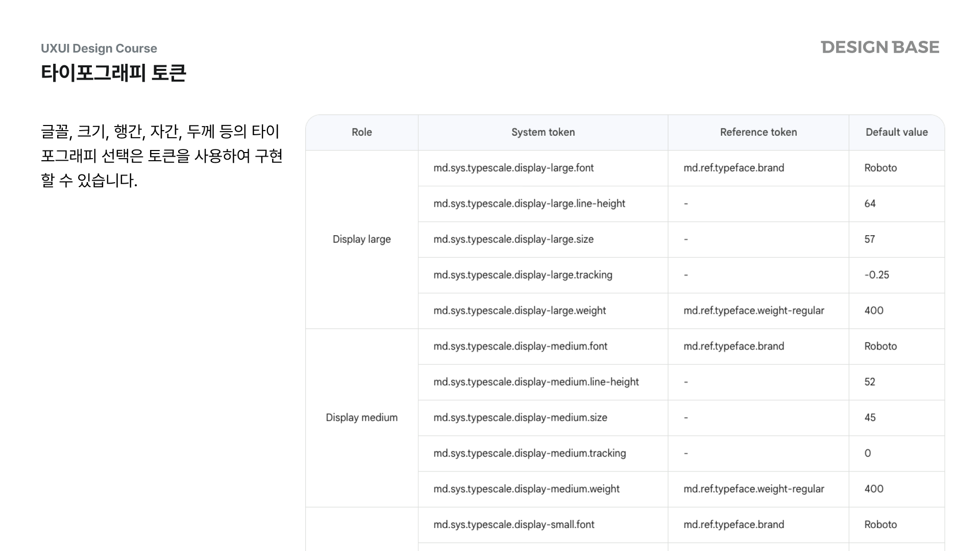Click "400" in the display-large.weight row
This screenshot has width=980, height=551.
point(874,311)
